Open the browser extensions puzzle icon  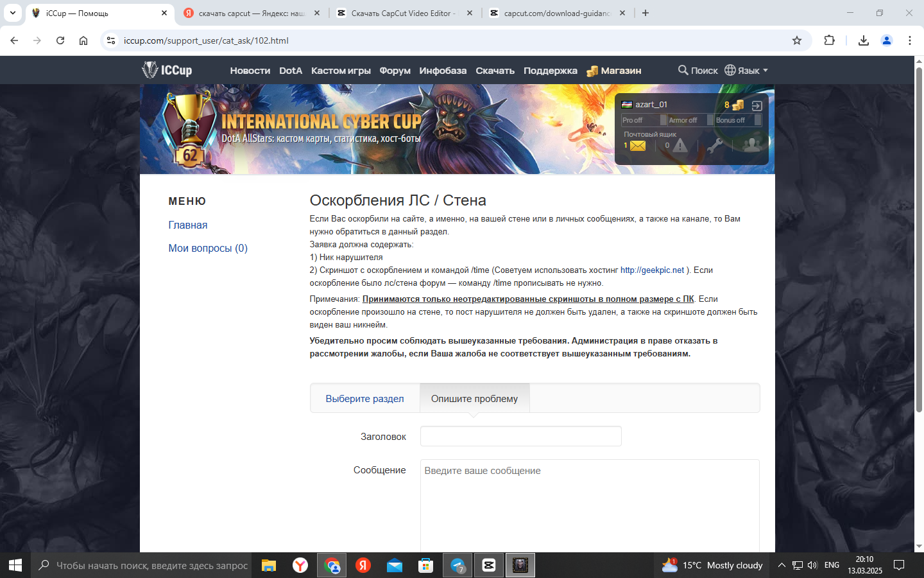[x=829, y=40]
